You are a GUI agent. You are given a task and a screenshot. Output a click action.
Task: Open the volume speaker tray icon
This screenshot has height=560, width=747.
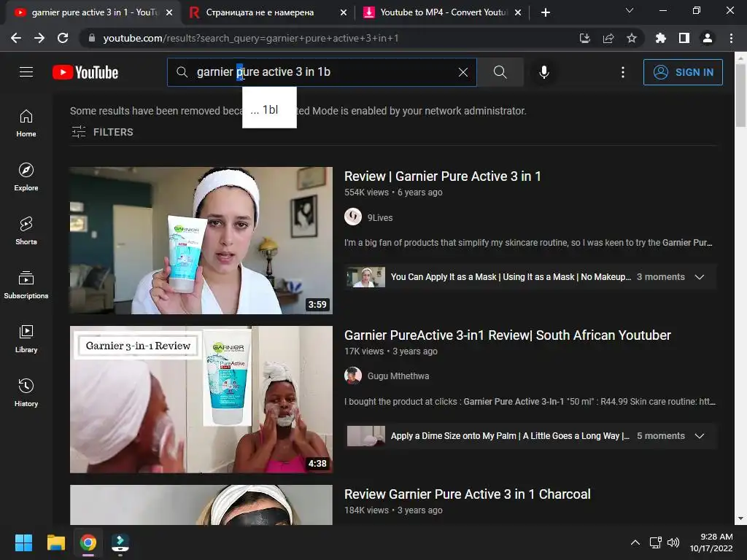673,542
